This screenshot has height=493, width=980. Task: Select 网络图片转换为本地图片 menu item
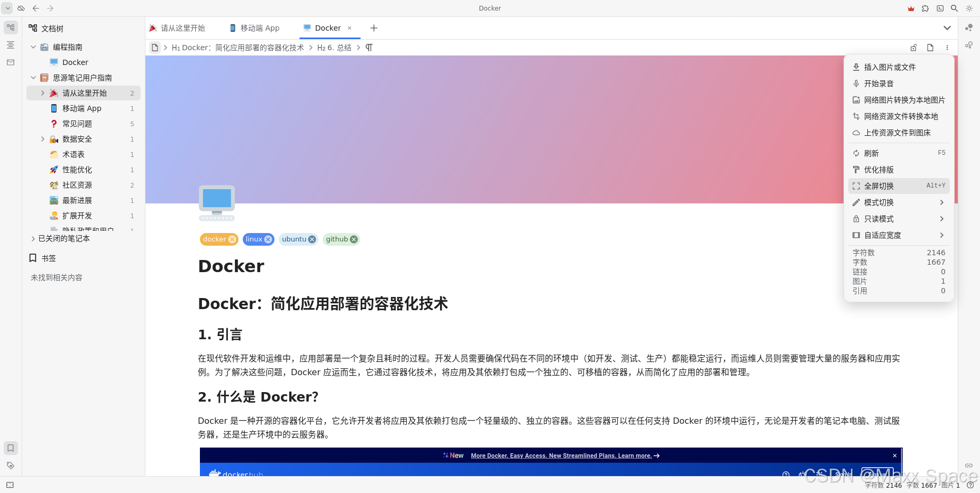point(899,100)
